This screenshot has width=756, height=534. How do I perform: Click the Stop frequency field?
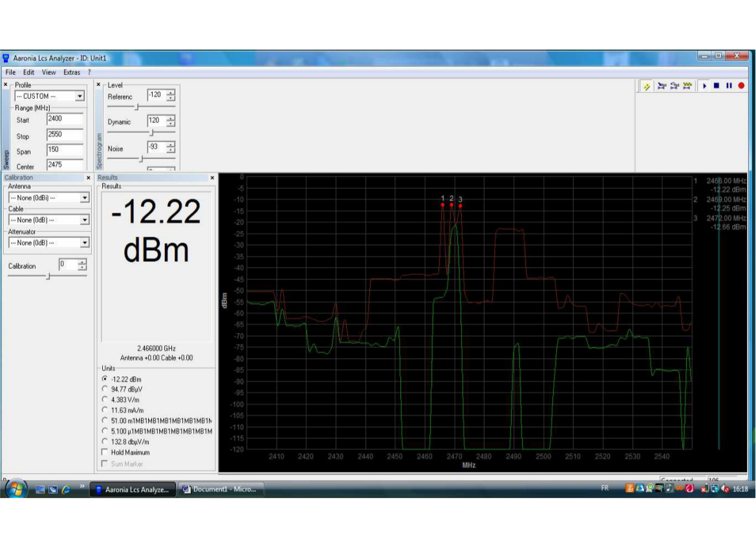click(65, 134)
